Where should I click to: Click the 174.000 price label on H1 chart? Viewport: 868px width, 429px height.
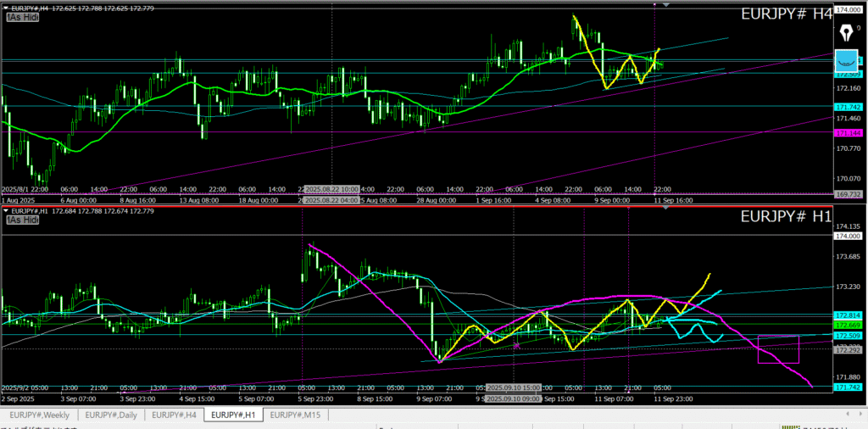(x=847, y=236)
